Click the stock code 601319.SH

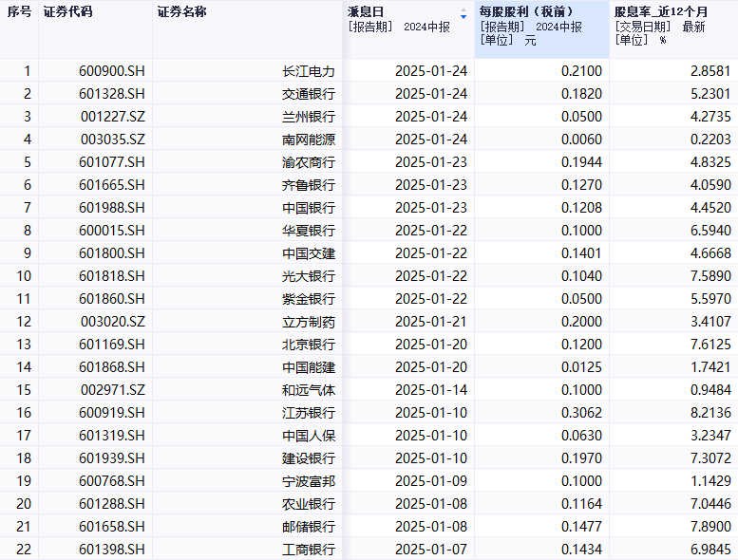(x=112, y=436)
